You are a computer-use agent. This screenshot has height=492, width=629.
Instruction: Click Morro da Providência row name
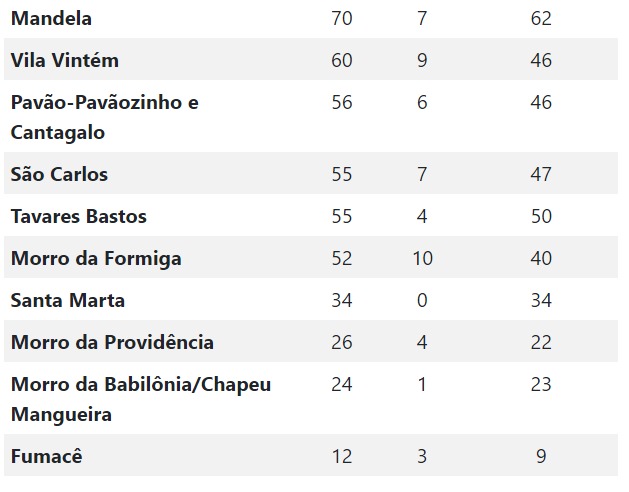click(x=112, y=342)
